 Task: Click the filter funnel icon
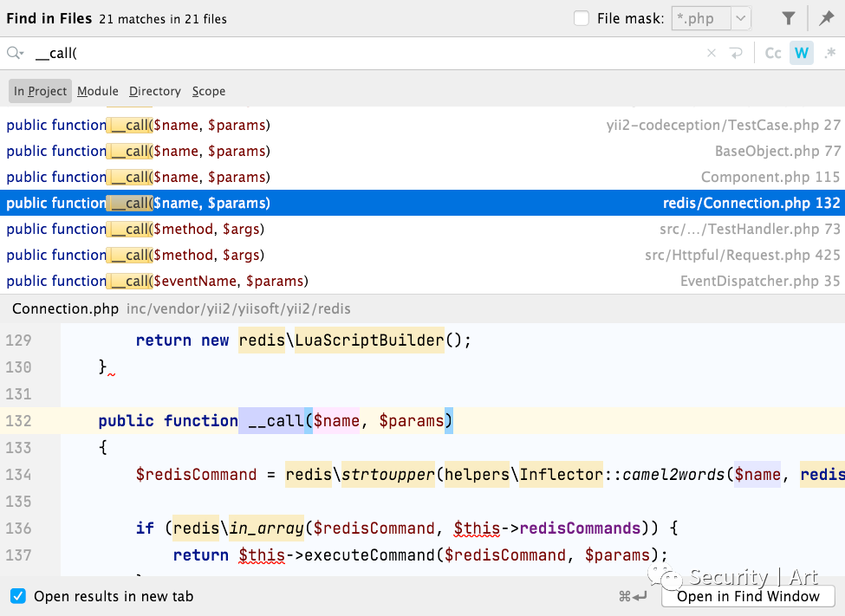[x=789, y=18]
